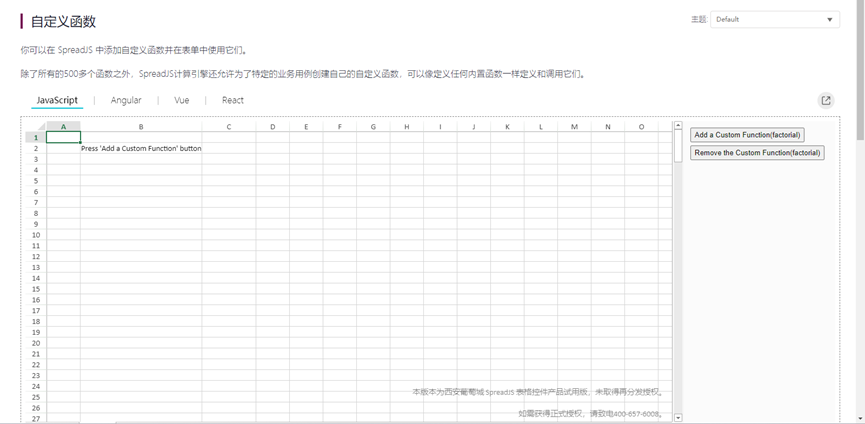
Task: Click the spreadsheet vertical scrollbar thumb
Action: (x=679, y=146)
